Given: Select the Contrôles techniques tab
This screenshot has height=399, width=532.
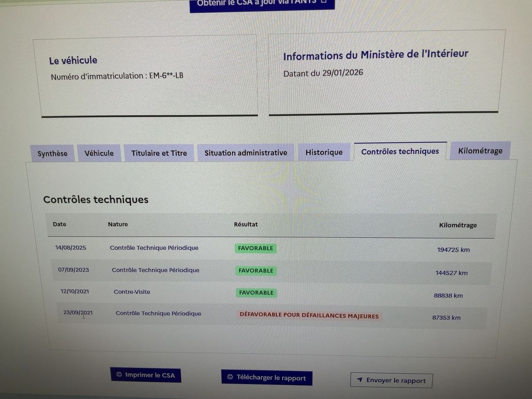Looking at the screenshot, I should [400, 151].
